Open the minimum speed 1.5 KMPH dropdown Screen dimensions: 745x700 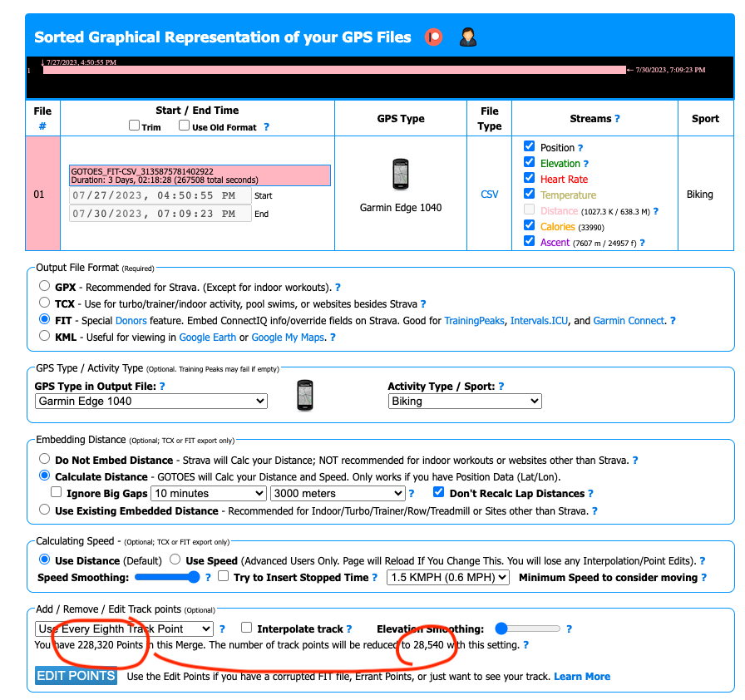448,578
